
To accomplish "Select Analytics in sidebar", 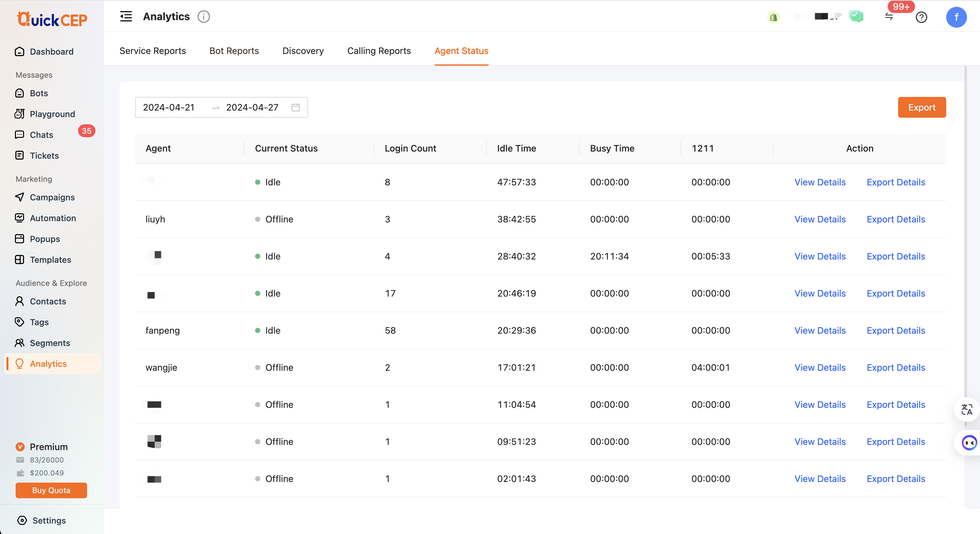I will pos(52,364).
